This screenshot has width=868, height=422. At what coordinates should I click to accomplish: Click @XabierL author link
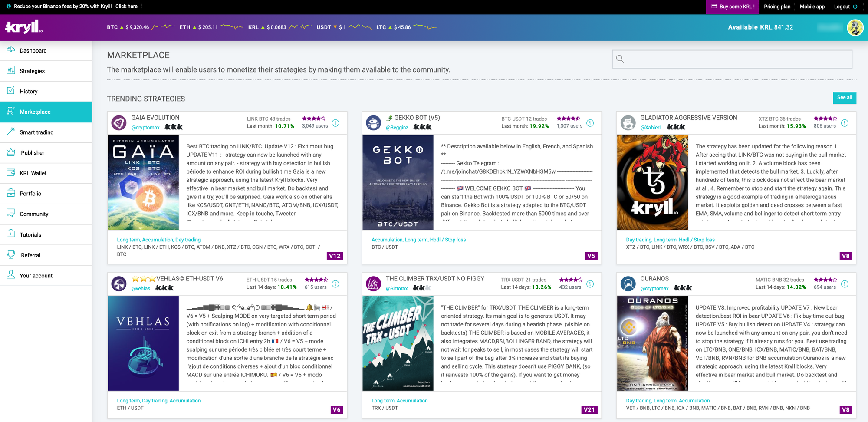(651, 128)
